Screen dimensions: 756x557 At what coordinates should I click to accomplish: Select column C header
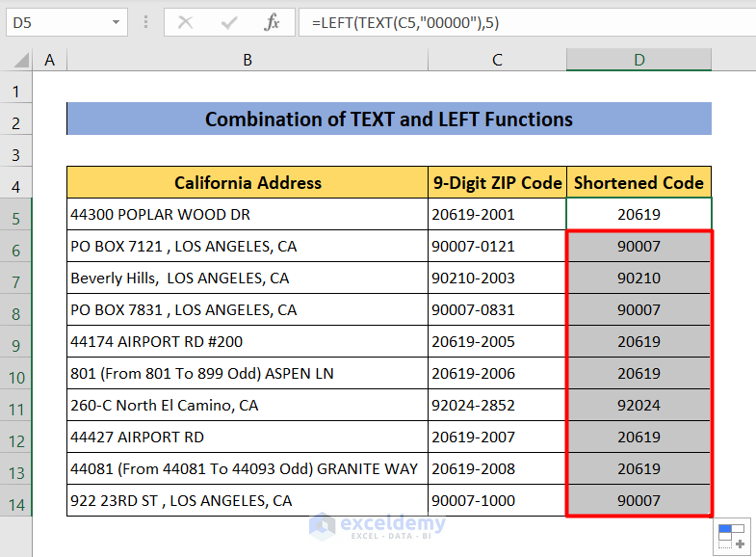click(497, 60)
